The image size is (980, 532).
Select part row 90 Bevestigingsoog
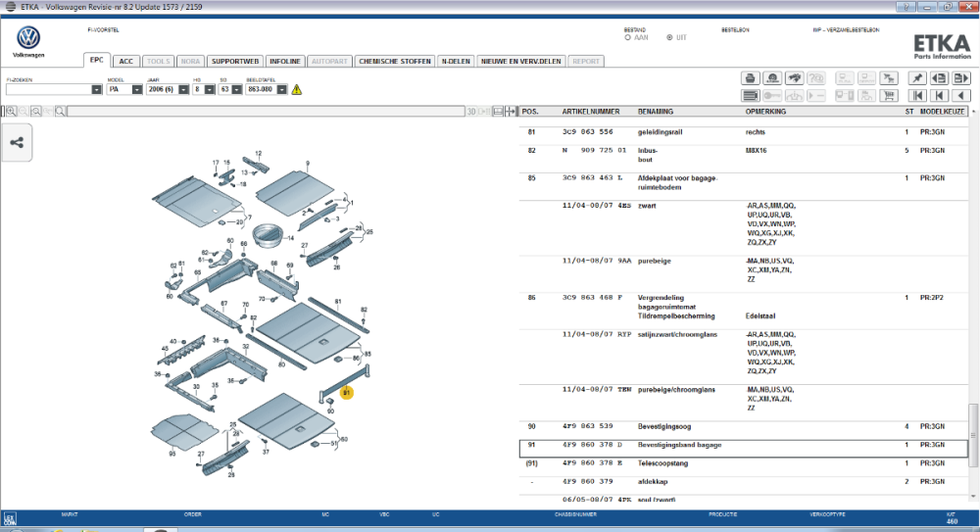(x=743, y=426)
